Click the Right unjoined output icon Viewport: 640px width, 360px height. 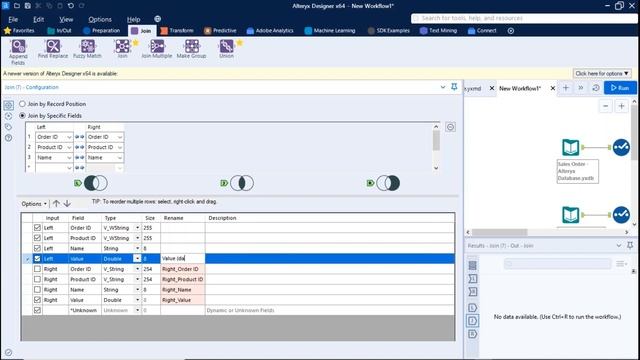[384, 183]
